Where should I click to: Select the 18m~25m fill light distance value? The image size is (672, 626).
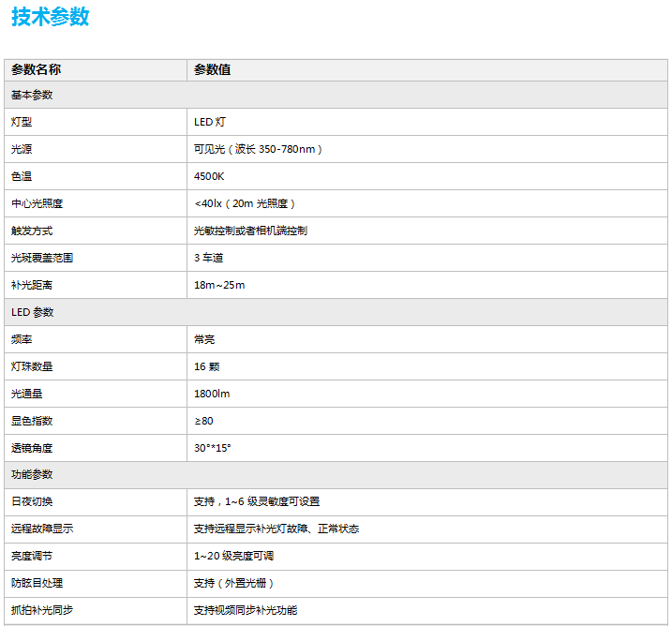tap(219, 285)
